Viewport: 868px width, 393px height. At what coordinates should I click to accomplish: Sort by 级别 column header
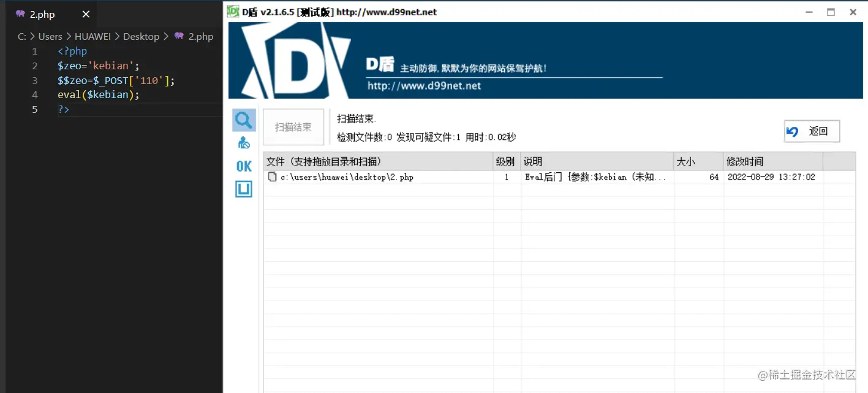[507, 162]
